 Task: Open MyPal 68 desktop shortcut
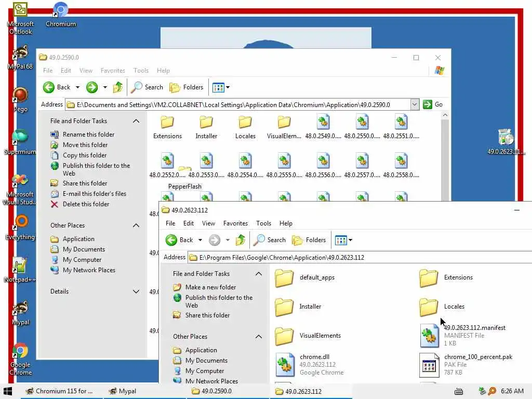[20, 57]
